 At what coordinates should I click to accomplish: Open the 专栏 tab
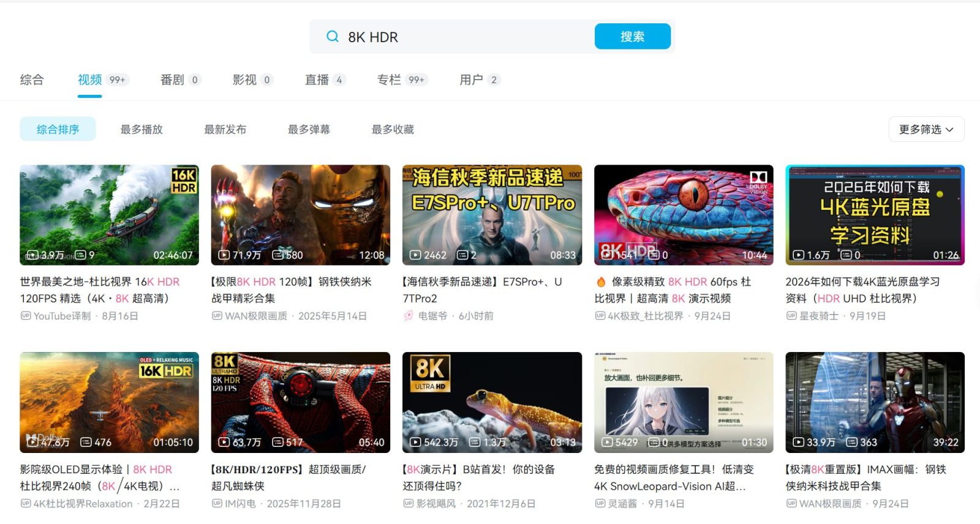click(x=402, y=80)
